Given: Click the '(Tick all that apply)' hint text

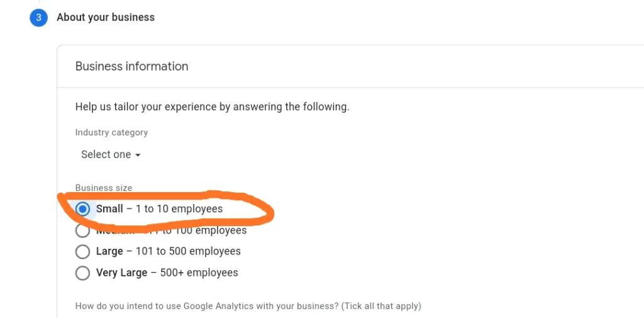Looking at the screenshot, I should [382, 306].
